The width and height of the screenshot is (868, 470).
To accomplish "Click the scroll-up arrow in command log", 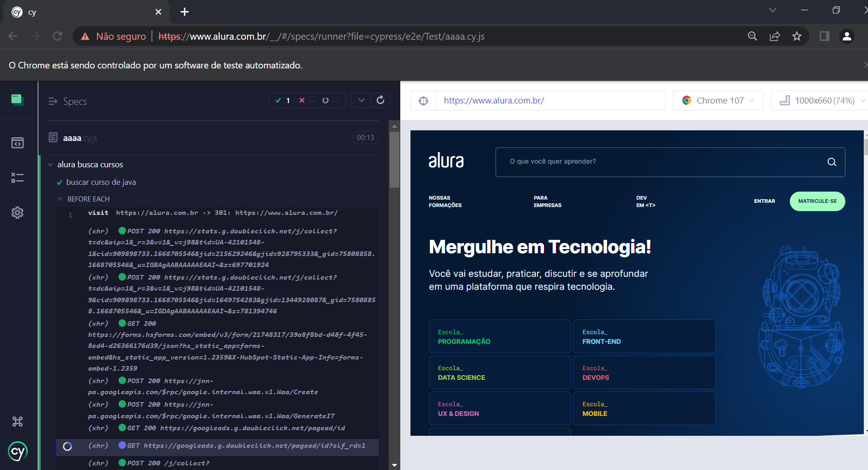I will click(x=394, y=126).
